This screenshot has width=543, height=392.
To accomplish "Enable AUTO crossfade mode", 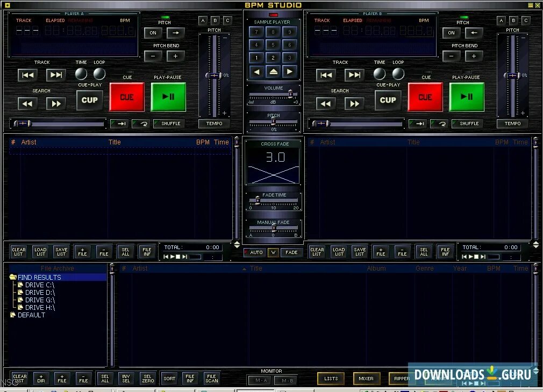I will (254, 252).
